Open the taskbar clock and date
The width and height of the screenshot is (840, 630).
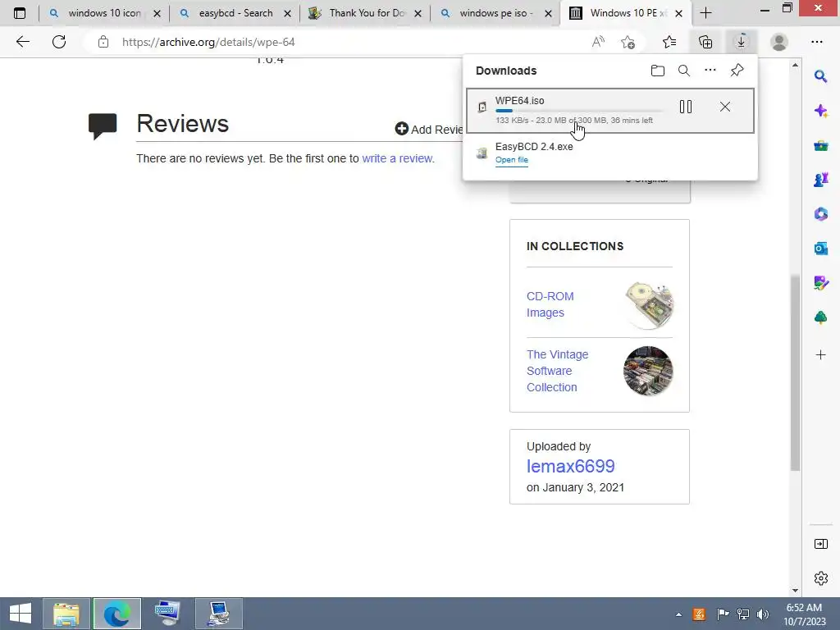(804, 614)
